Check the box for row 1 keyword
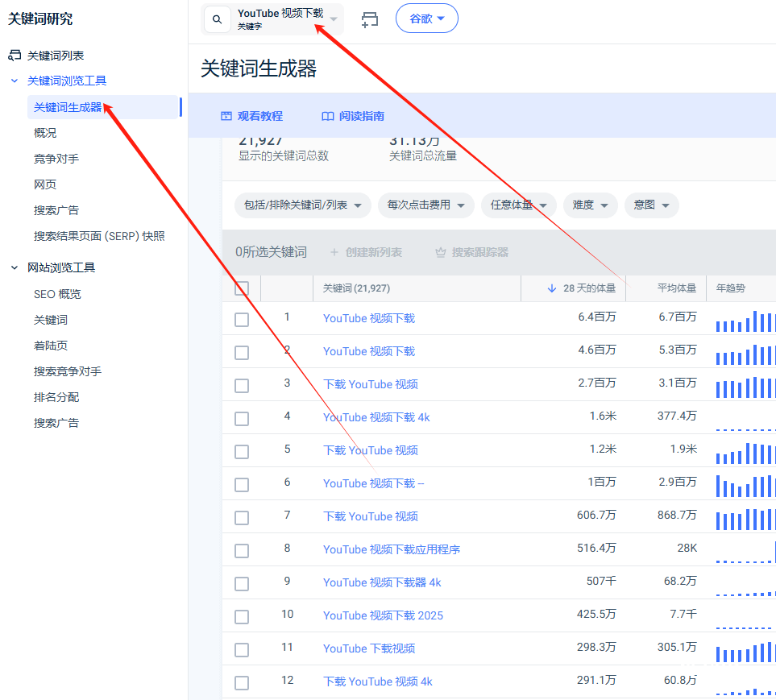Image resolution: width=776 pixels, height=700 pixels. click(242, 320)
